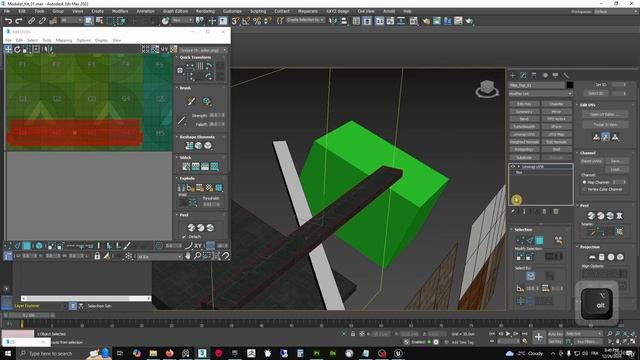This screenshot has height=360, width=640.
Task: Collapse the Brush rollout
Action: 178,88
